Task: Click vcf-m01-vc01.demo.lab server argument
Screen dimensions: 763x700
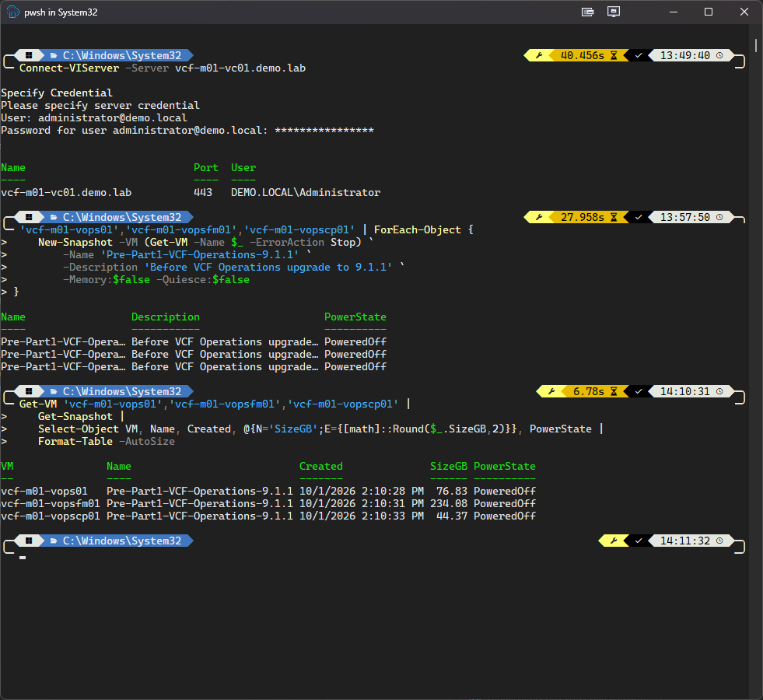Action: click(x=240, y=68)
